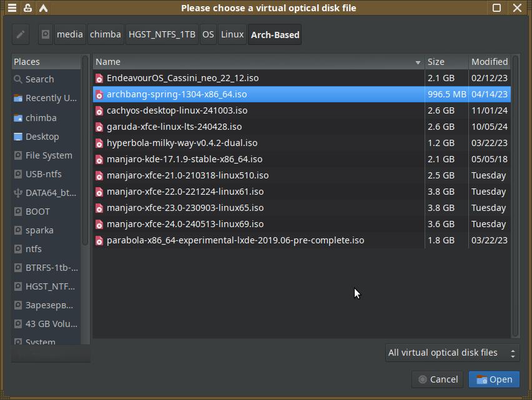Screen dimensions: 532x400
Task: Navigate to HGST_NTFS_1TB path segment
Action: [x=162, y=34]
